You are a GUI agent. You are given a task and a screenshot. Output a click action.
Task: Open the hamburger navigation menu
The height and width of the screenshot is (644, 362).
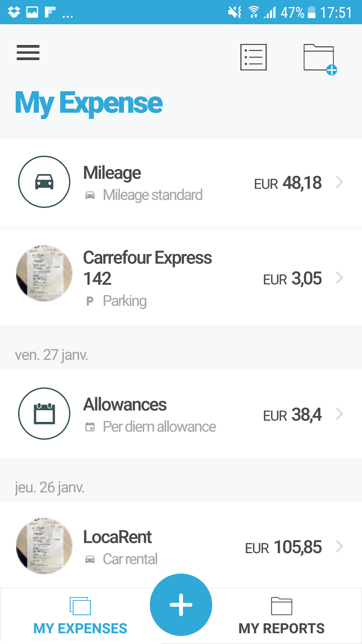tap(28, 53)
